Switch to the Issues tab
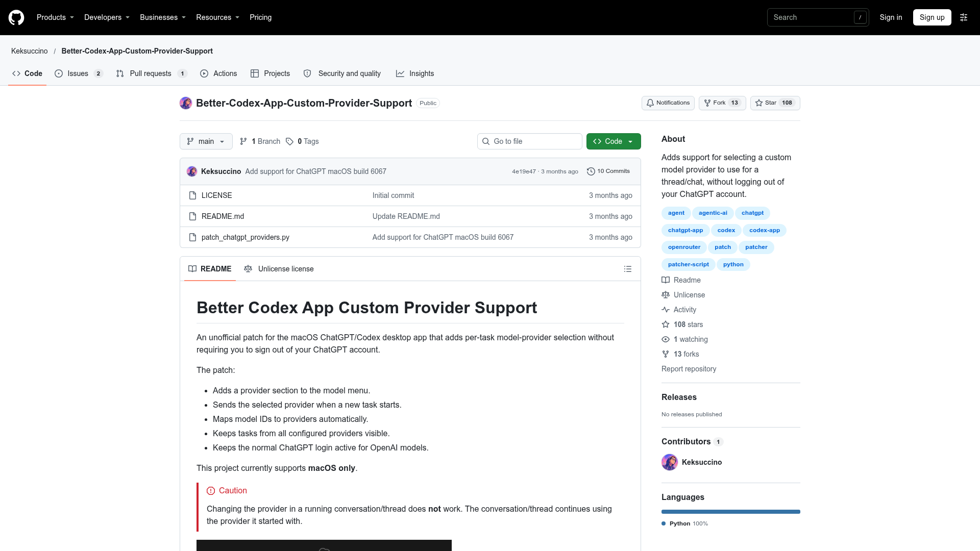 coord(79,73)
